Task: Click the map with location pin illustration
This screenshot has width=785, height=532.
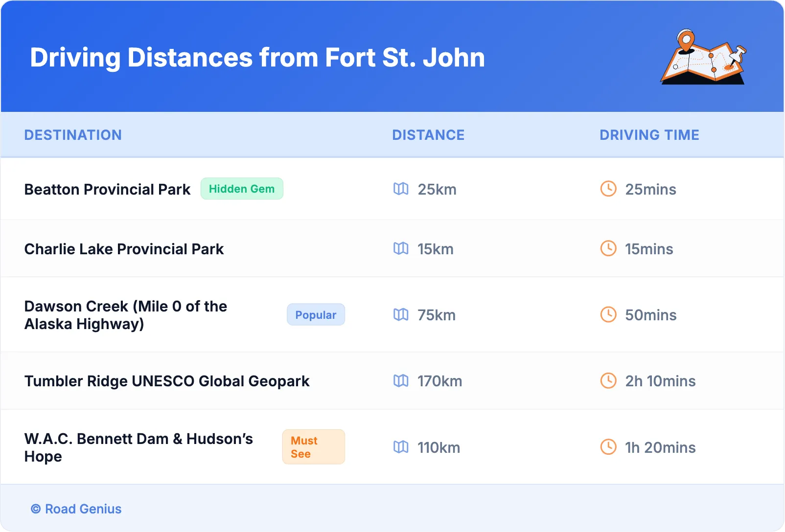Action: click(x=703, y=57)
